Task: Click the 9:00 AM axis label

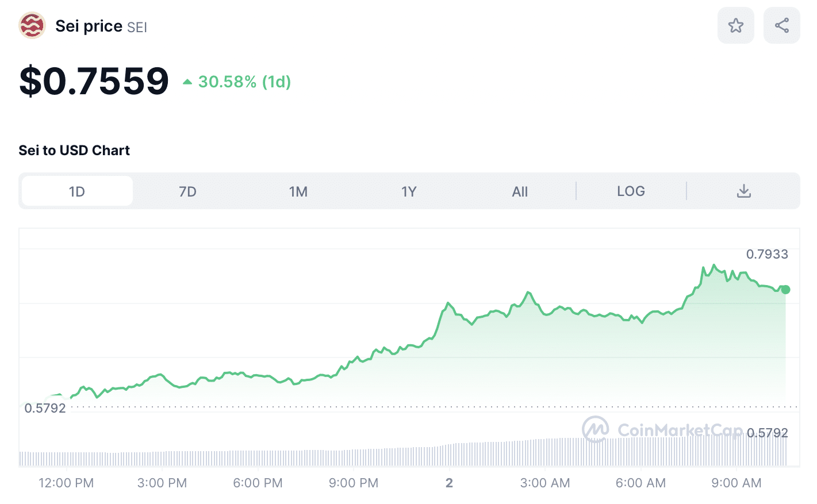Action: 737,483
